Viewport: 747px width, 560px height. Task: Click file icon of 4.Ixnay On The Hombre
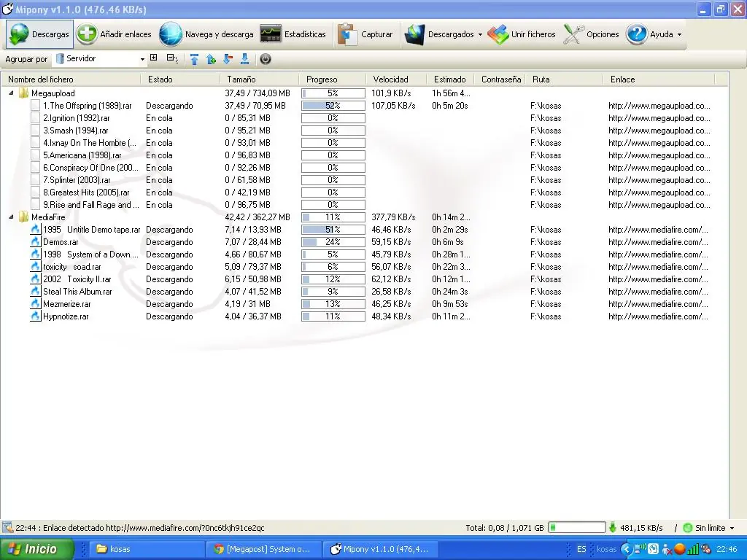coord(35,143)
